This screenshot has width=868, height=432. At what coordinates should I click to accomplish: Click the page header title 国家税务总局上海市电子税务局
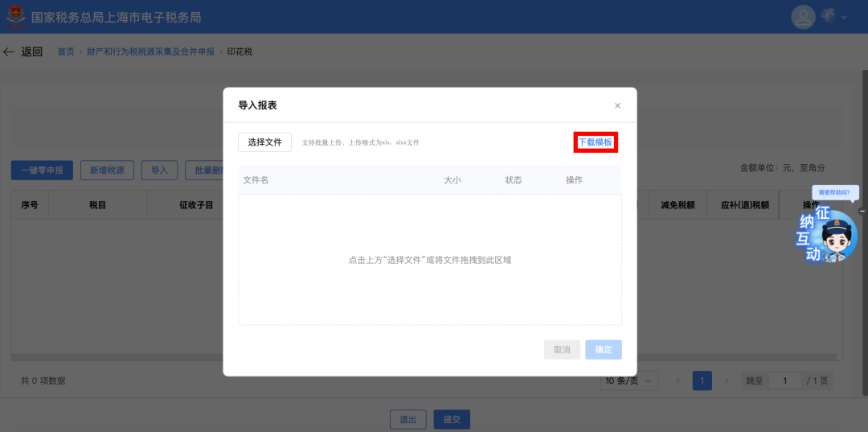(x=116, y=17)
